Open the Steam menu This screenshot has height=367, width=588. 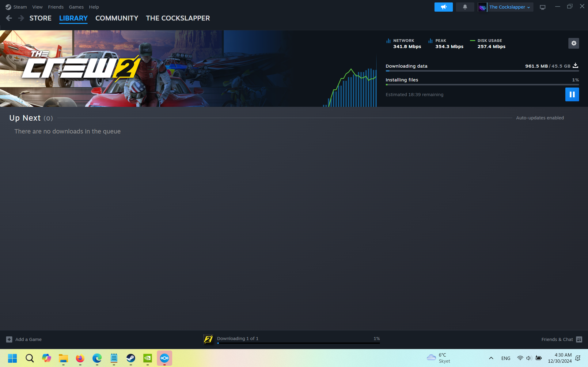pyautogui.click(x=20, y=7)
